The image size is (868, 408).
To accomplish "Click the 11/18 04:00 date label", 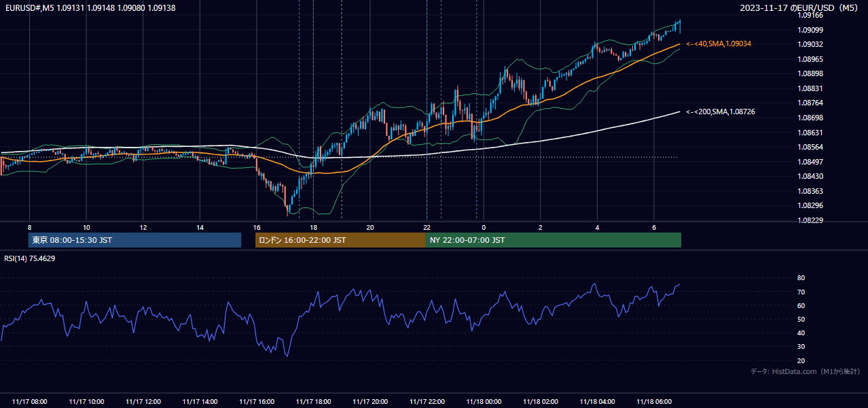I will pos(597,402).
